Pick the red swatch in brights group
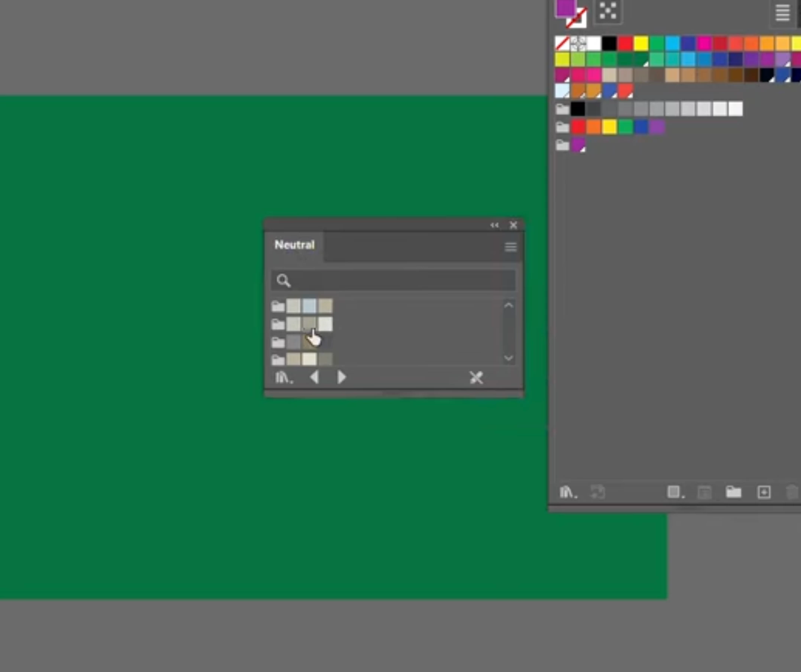This screenshot has width=801, height=672. (578, 127)
